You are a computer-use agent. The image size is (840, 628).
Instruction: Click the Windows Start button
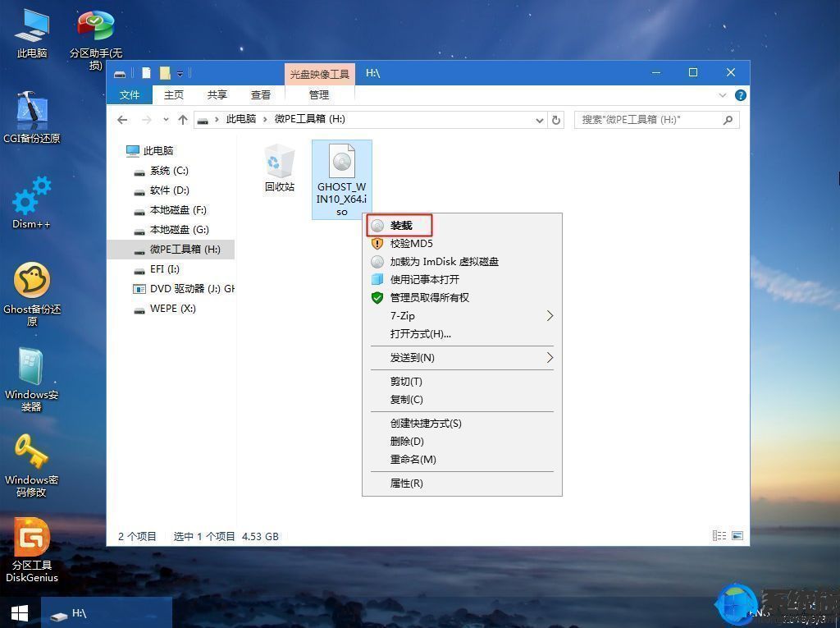click(17, 613)
